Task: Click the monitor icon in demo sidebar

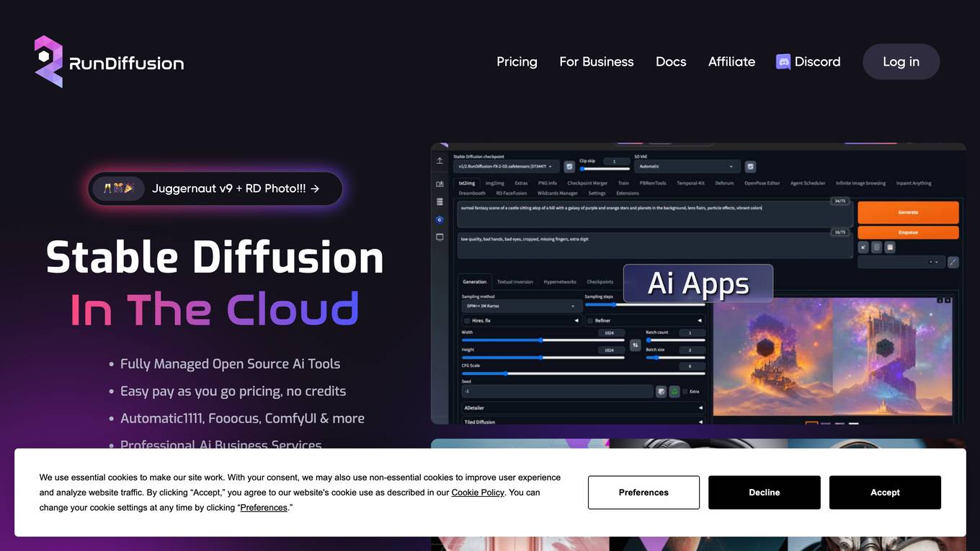Action: (x=440, y=237)
